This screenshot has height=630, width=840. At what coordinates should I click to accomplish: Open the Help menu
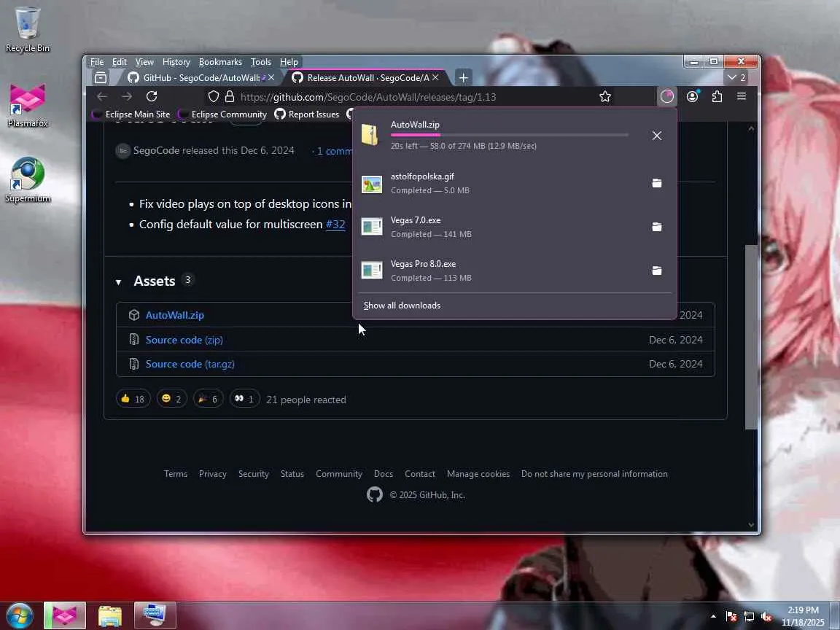289,62
